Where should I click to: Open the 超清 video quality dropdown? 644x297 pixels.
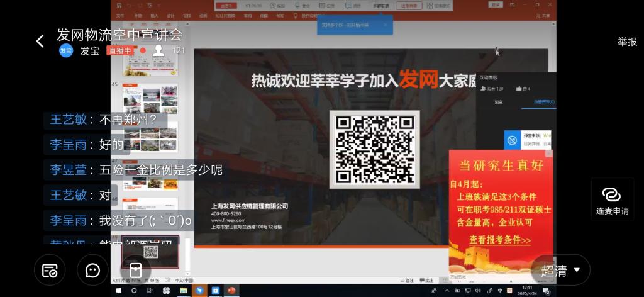(x=560, y=271)
